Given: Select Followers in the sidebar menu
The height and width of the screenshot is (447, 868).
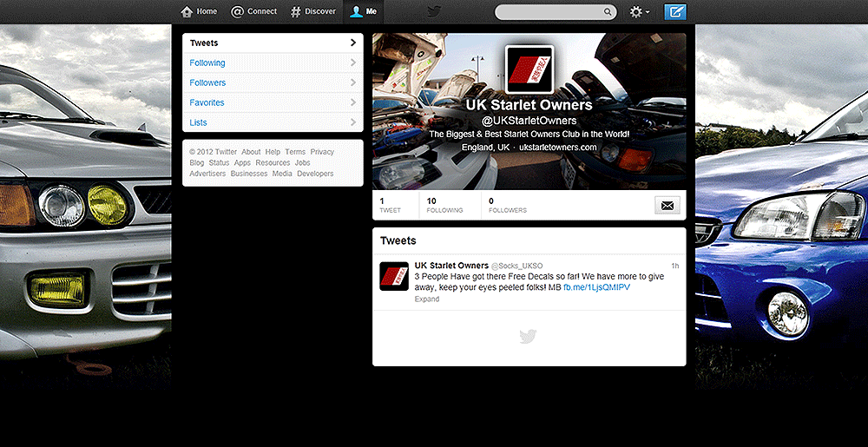Looking at the screenshot, I should [x=207, y=82].
